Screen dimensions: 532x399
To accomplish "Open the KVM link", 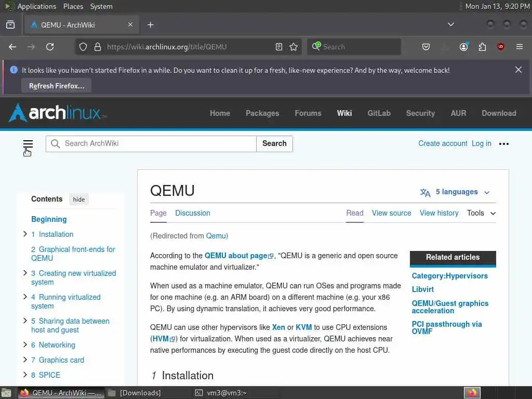I will pyautogui.click(x=303, y=327).
